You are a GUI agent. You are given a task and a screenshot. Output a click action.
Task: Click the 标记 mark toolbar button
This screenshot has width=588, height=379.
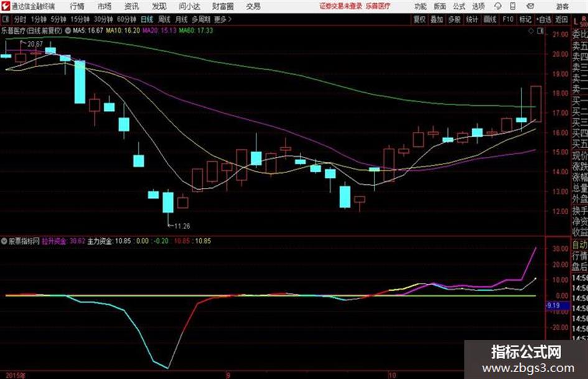pyautogui.click(x=525, y=19)
